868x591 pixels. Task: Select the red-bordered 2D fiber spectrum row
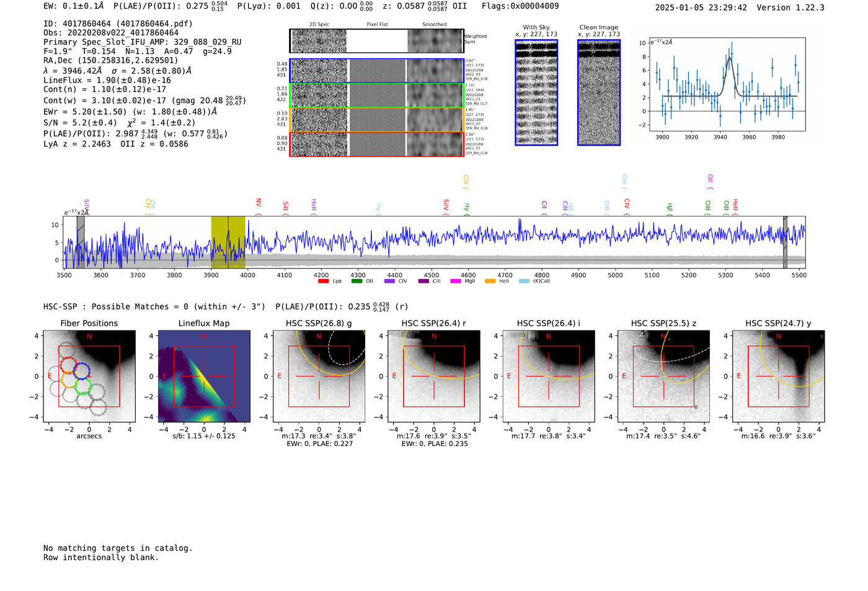click(x=376, y=144)
